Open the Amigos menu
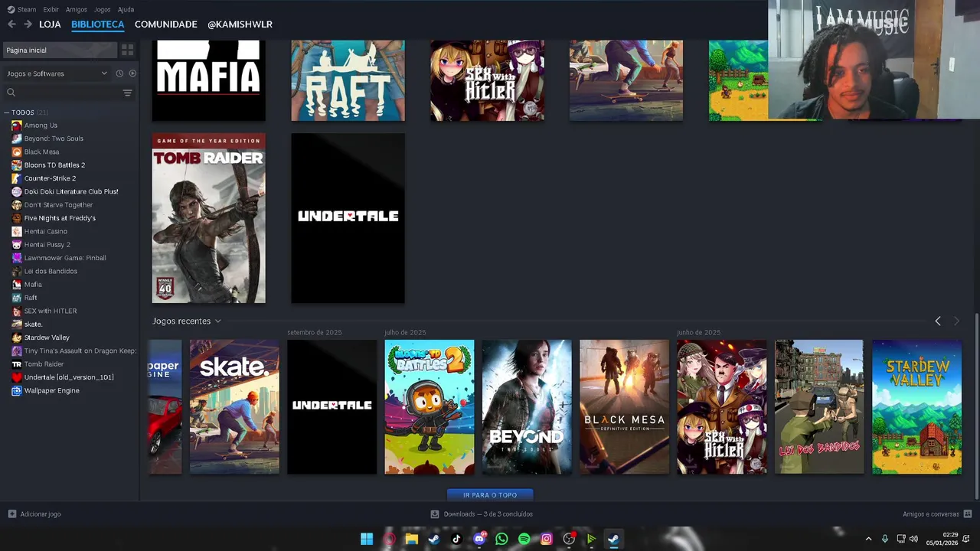980x551 pixels. pyautogui.click(x=77, y=9)
